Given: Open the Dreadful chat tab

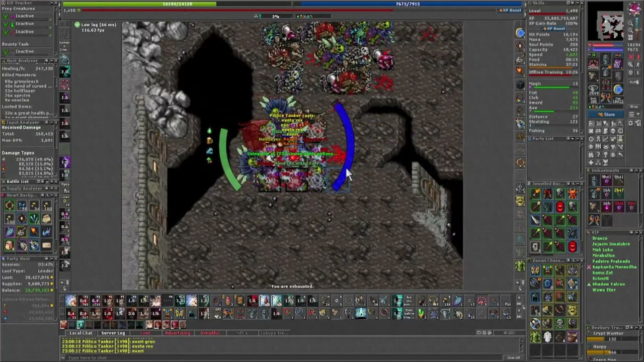Looking at the screenshot, I should tap(210, 333).
